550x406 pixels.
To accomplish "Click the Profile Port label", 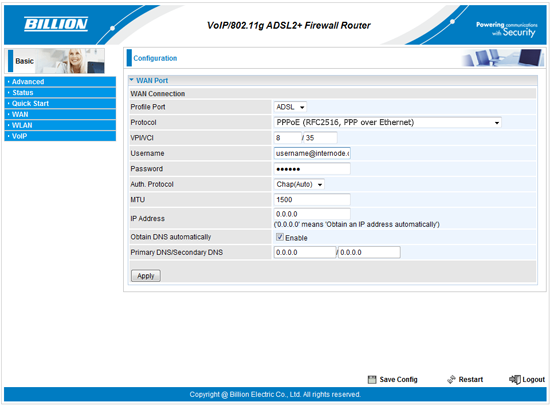I will coord(148,107).
